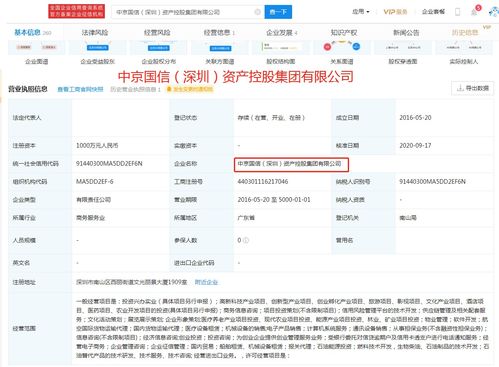This screenshot has height=367, width=499.
Task: Open the 附近企业 link
Action: coord(206,282)
